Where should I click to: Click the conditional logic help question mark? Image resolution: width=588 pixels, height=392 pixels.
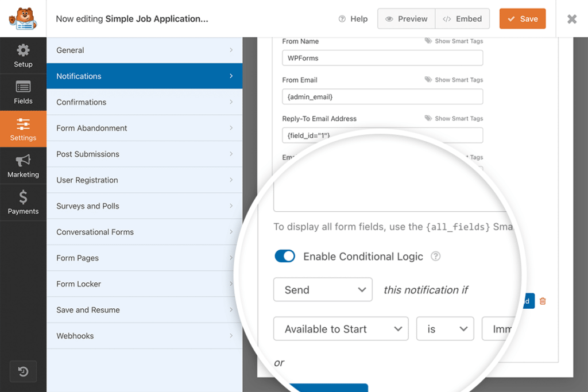(x=435, y=256)
